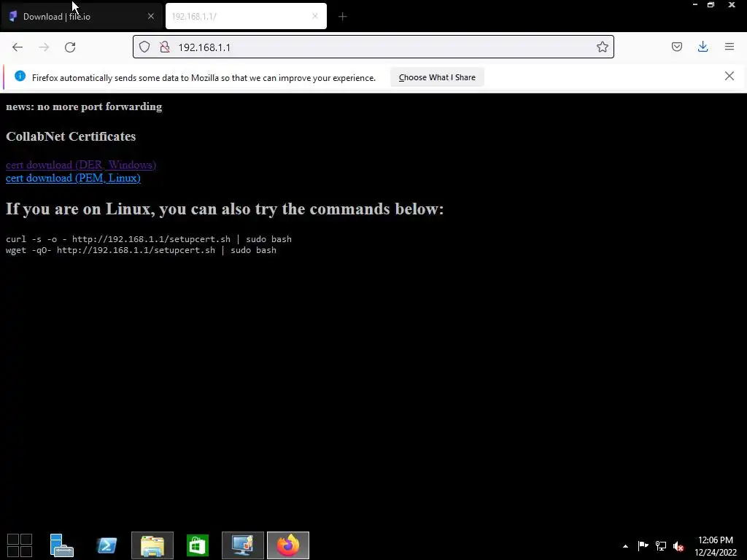This screenshot has height=560, width=747.
Task: Minimize the Firefox window
Action: coord(695,5)
